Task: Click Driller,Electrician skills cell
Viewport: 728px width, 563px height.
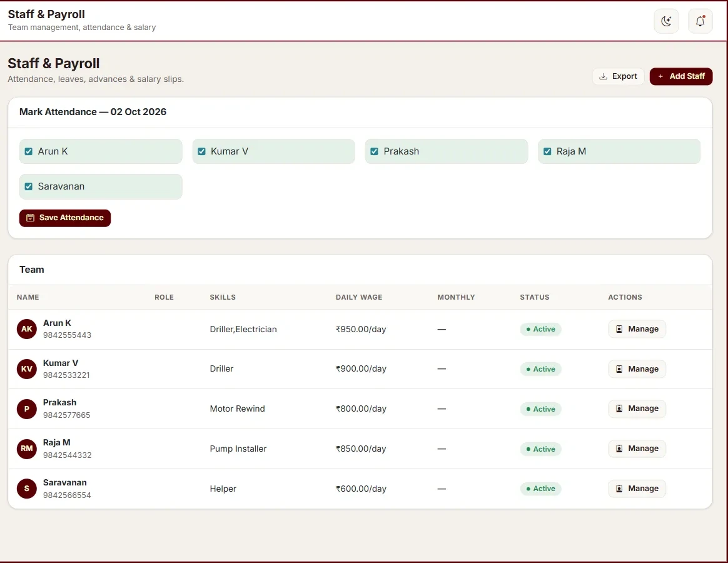Action: click(x=243, y=329)
